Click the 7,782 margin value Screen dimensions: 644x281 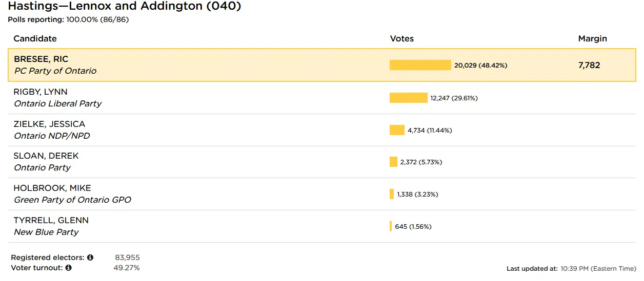pyautogui.click(x=589, y=65)
